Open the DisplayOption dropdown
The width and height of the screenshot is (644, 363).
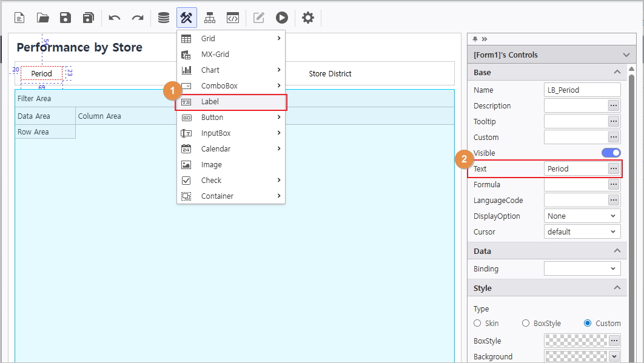582,216
